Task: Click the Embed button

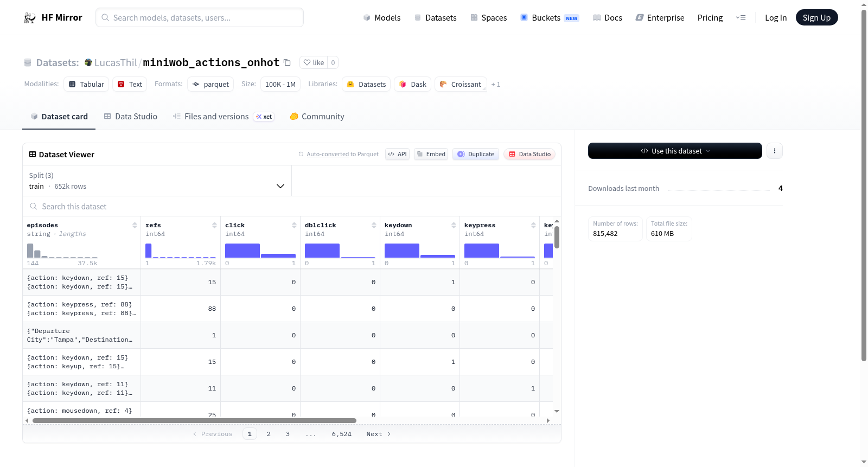Action: coord(431,154)
